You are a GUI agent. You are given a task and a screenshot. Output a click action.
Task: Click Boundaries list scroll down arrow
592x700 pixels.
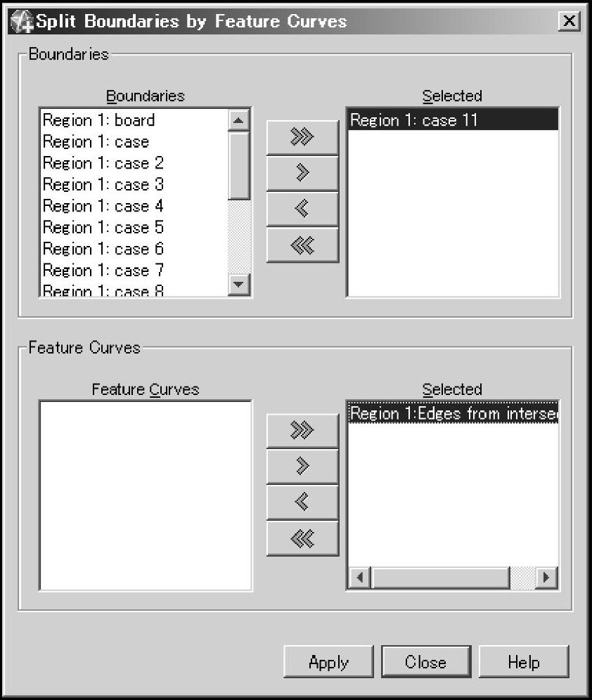(x=238, y=285)
